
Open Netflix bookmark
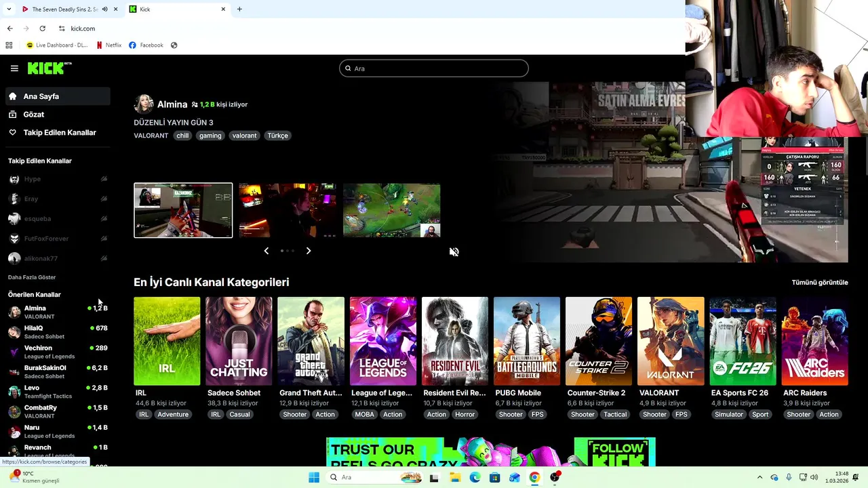point(109,45)
